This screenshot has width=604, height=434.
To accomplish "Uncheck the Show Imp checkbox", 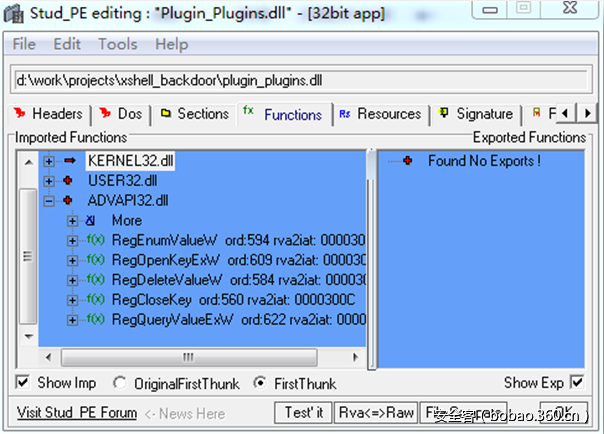I will 23,383.
